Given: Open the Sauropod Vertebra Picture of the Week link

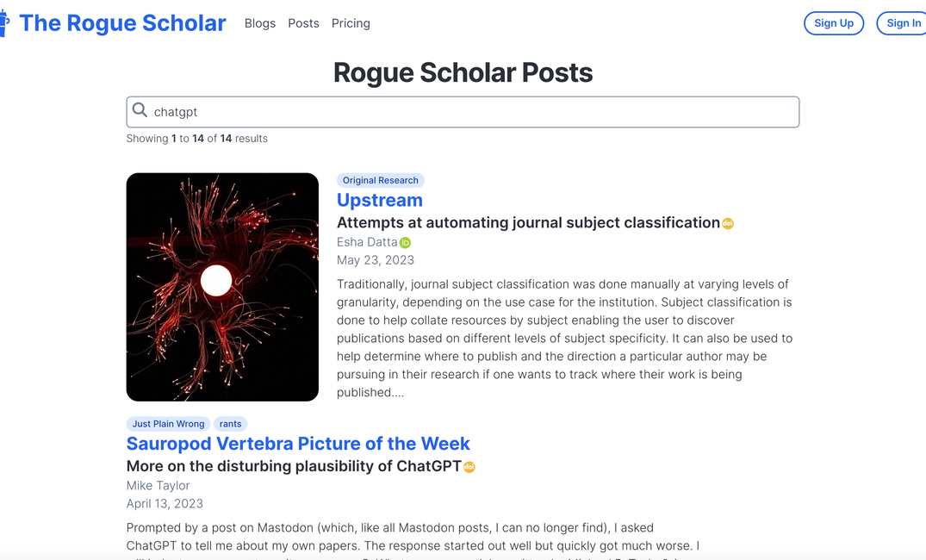Looking at the screenshot, I should [298, 443].
